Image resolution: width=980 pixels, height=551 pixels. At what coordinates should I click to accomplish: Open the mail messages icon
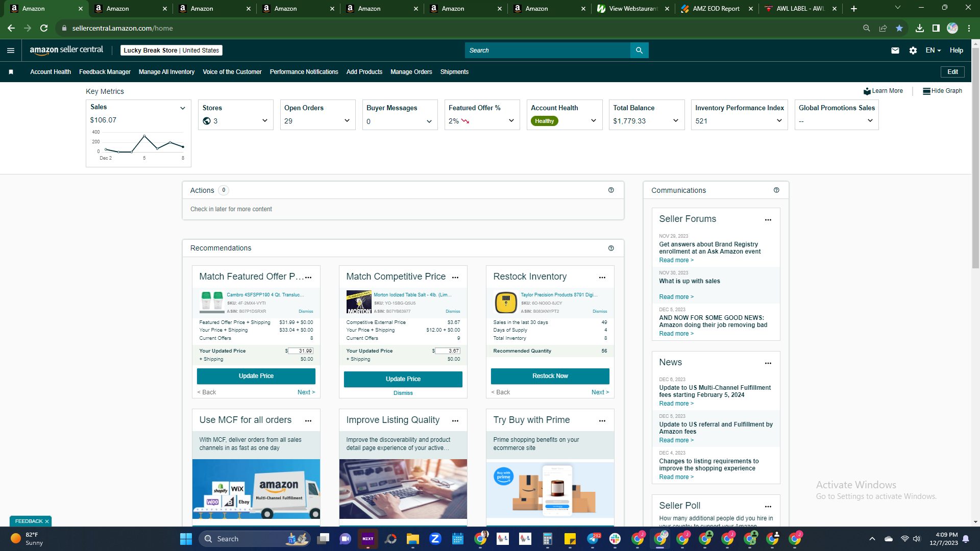895,51
